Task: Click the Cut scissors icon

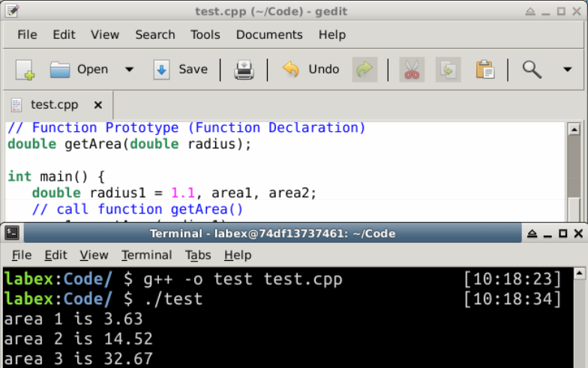Action: coord(412,70)
